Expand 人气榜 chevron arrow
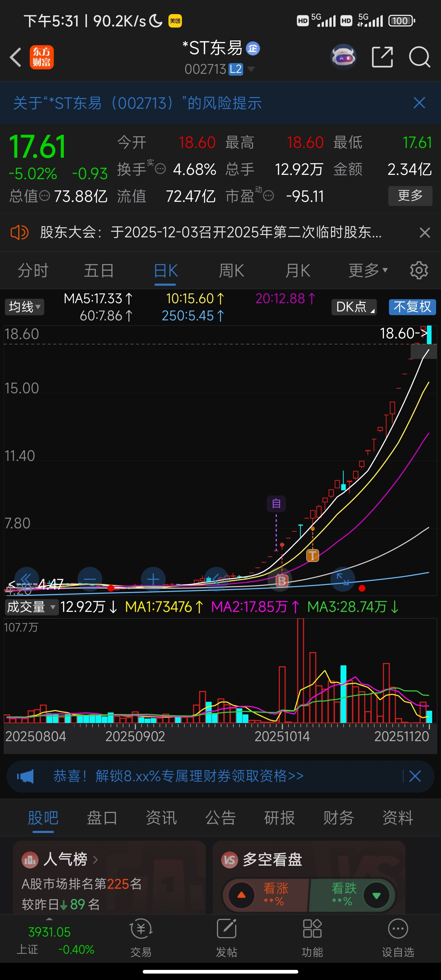 95,859
